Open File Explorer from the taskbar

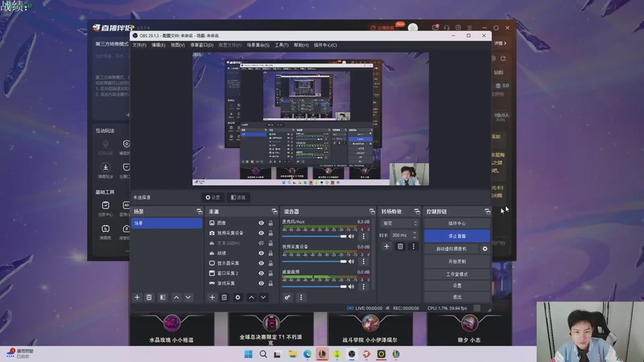(292, 354)
